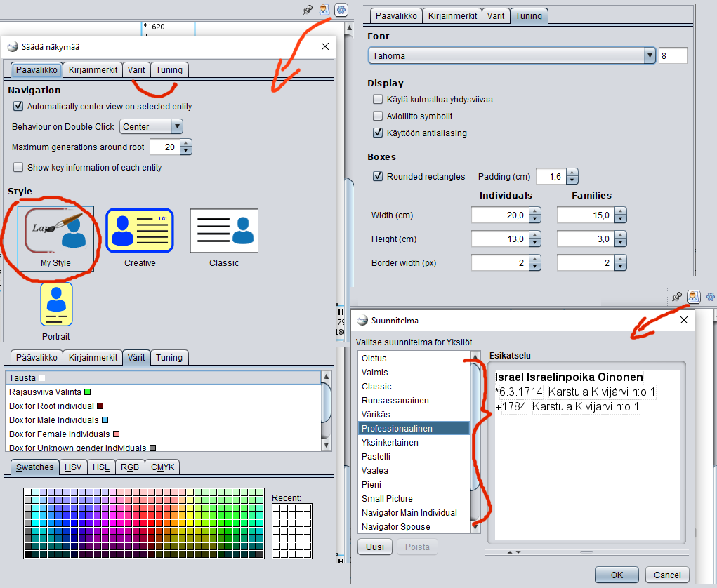Screen dimensions: 717x588
Task: Open Tuning tab above Navigation section
Action: pos(169,70)
